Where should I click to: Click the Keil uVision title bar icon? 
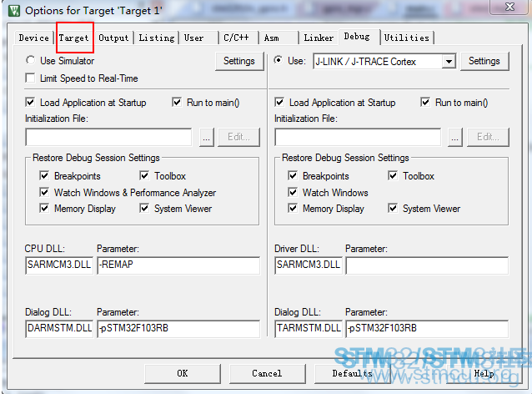coord(14,11)
